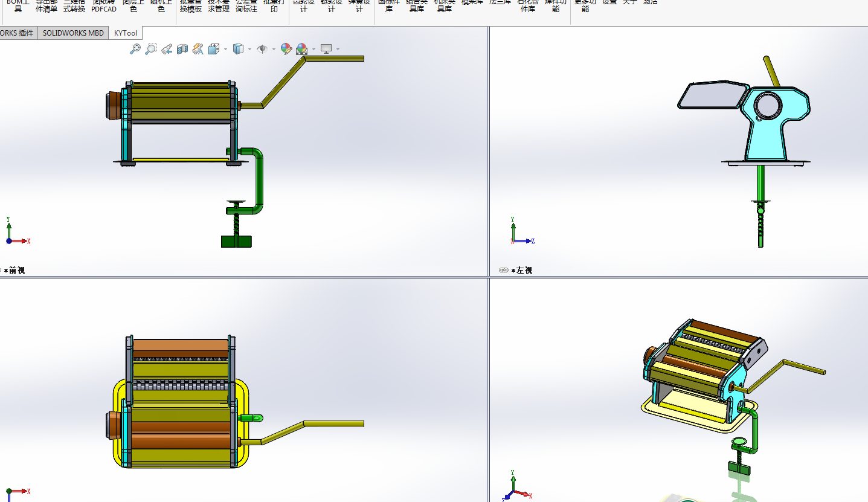Open 更多功能 in the ribbon
868x502 pixels.
click(585, 5)
